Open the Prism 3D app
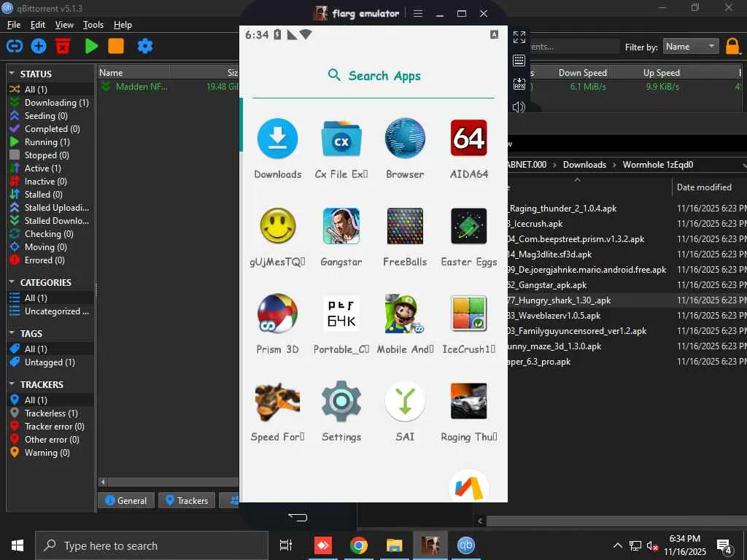This screenshot has width=747, height=560. coord(277,314)
